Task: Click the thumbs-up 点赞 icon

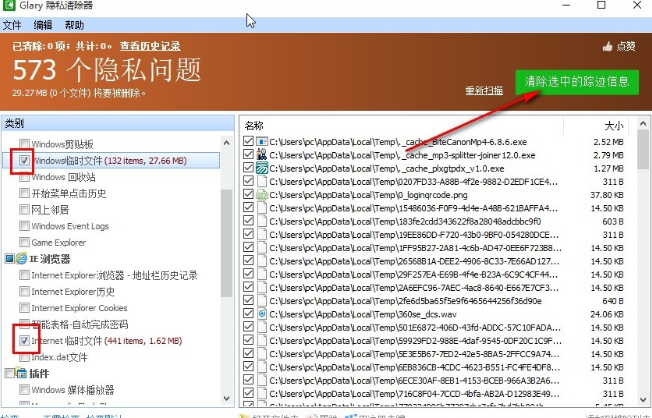Action: click(x=607, y=46)
